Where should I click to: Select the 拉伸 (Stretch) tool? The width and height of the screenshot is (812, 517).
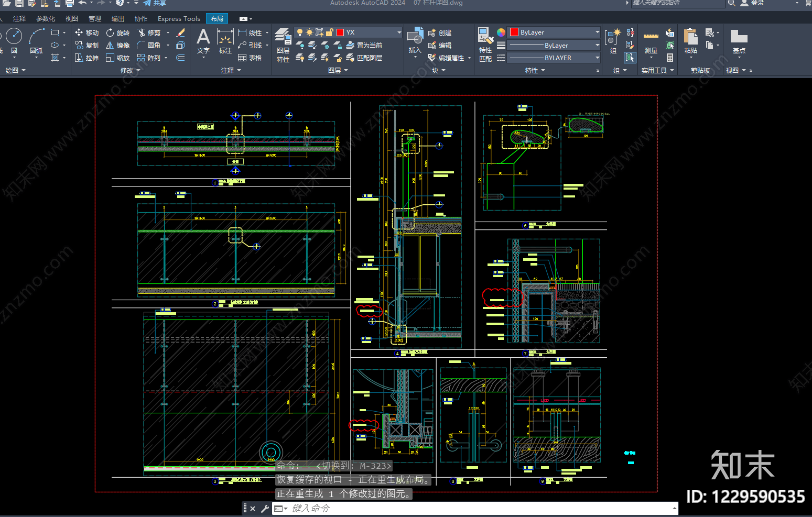coord(86,58)
